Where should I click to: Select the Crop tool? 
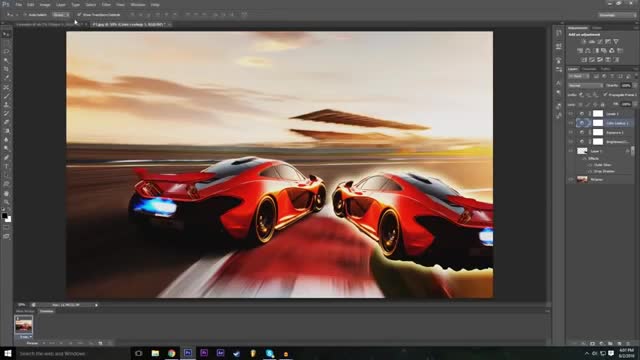click(x=7, y=69)
